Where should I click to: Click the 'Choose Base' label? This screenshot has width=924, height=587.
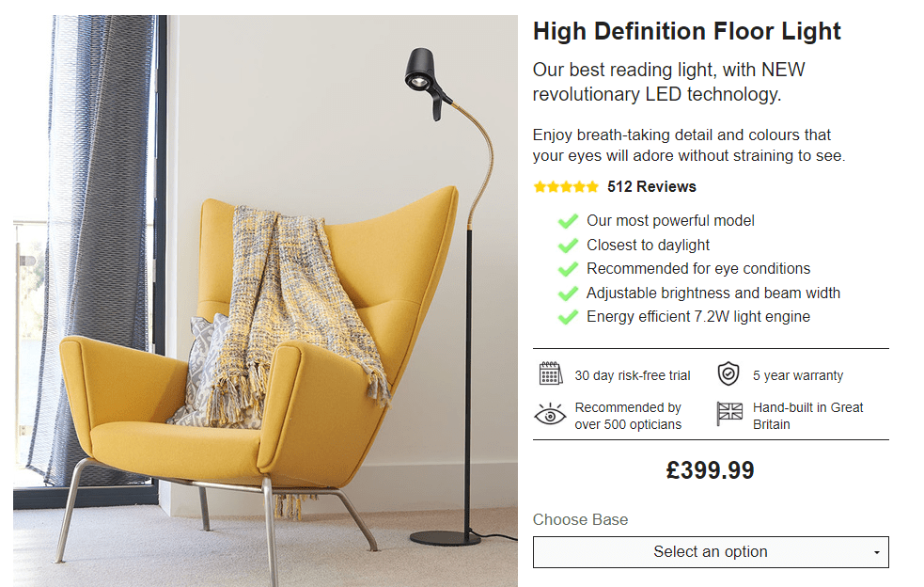click(x=580, y=520)
